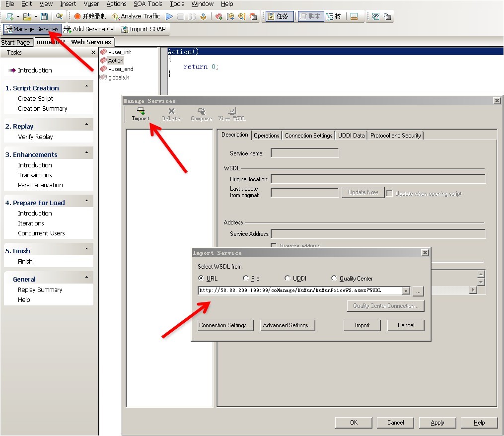Open the script folder toolbar icon
This screenshot has height=436, width=504.
[27, 16]
